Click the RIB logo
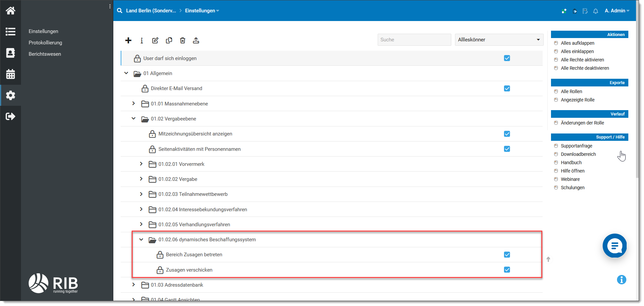 (53, 283)
